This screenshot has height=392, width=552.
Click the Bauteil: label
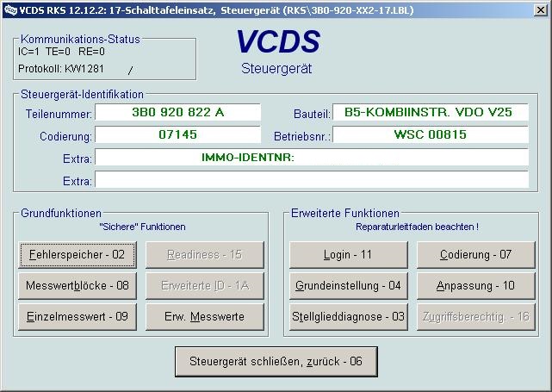pos(312,114)
